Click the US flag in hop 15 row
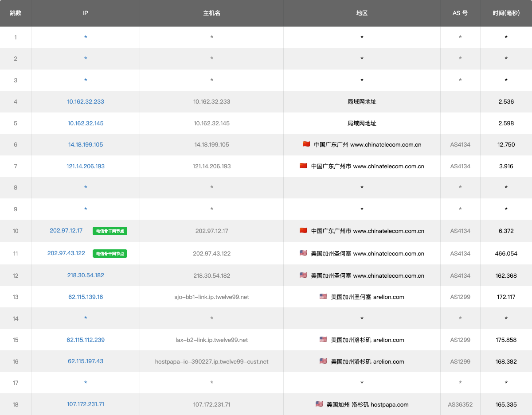 (323, 340)
